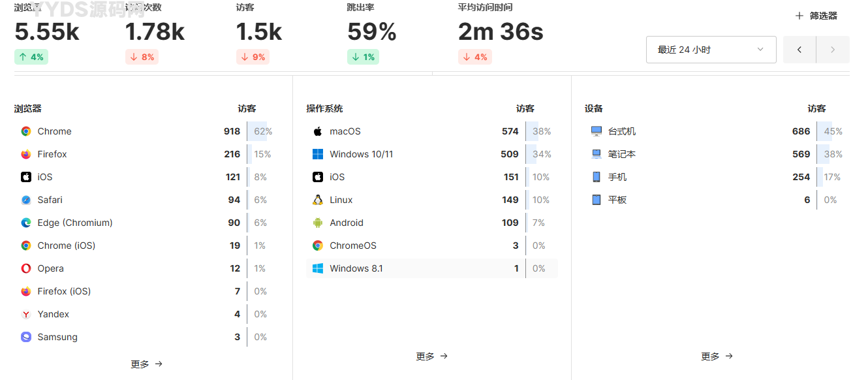Select the Android robot icon
The width and height of the screenshot is (868, 380).
click(318, 223)
